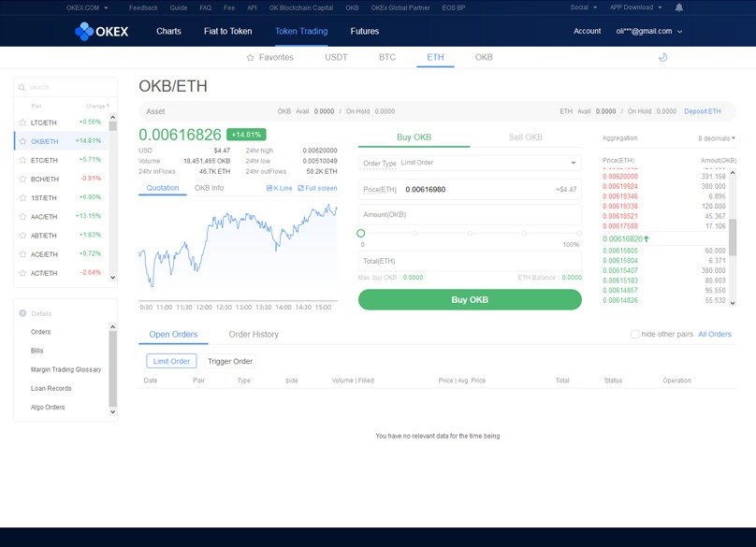Open the Order Type dropdown
Screen dimensions: 756x547
point(470,163)
